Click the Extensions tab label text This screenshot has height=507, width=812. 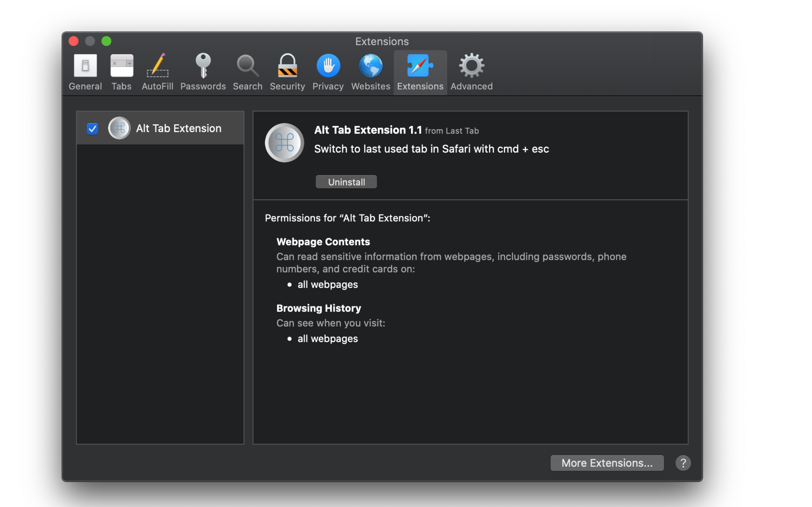coord(420,86)
